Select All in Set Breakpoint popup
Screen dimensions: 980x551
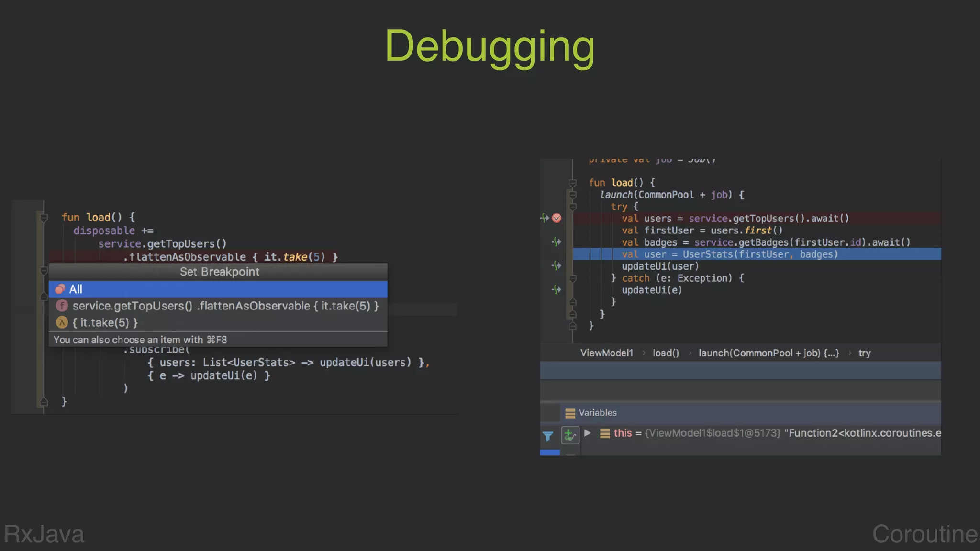[218, 289]
